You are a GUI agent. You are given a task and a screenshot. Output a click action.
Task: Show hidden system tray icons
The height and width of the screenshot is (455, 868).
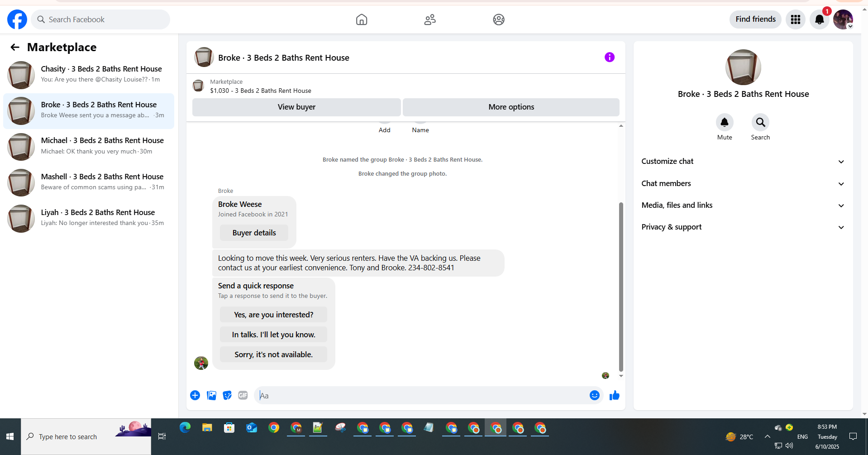[x=767, y=436]
